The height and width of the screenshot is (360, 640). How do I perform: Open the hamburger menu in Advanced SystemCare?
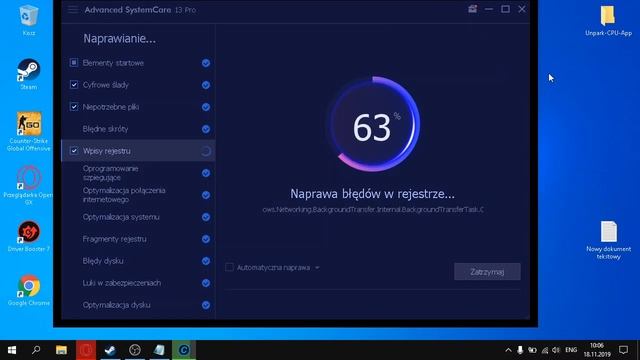click(x=73, y=9)
